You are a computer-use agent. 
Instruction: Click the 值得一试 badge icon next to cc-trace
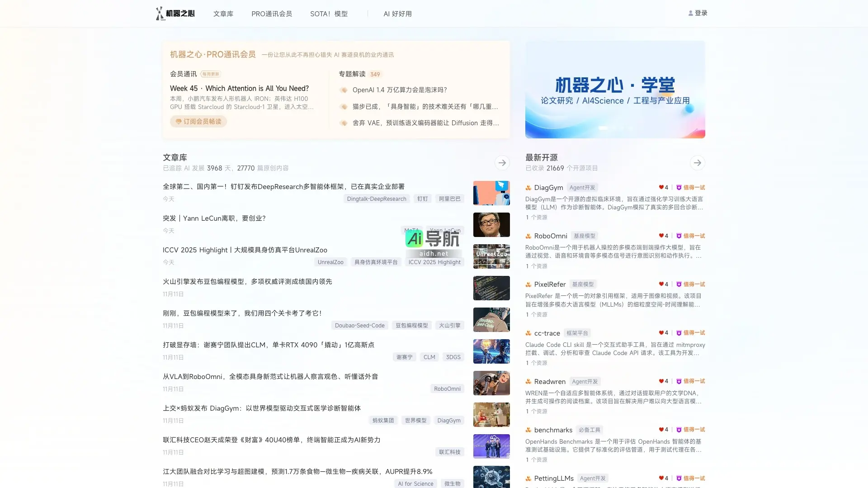[679, 333]
